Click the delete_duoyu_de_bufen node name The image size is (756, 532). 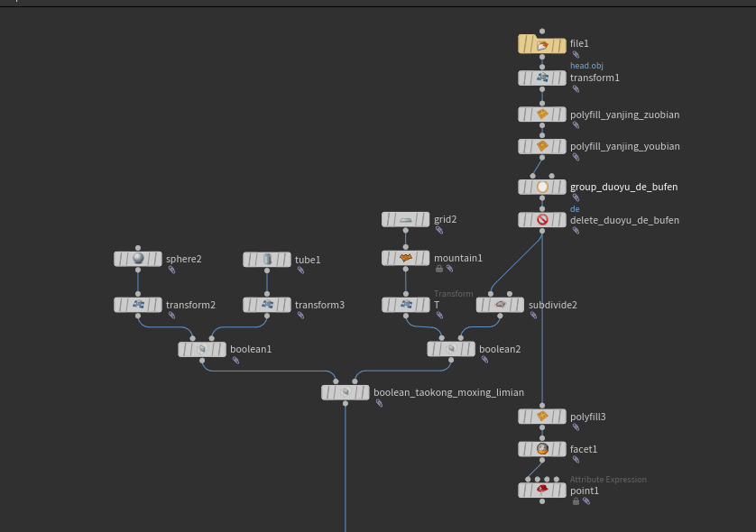[x=625, y=220]
